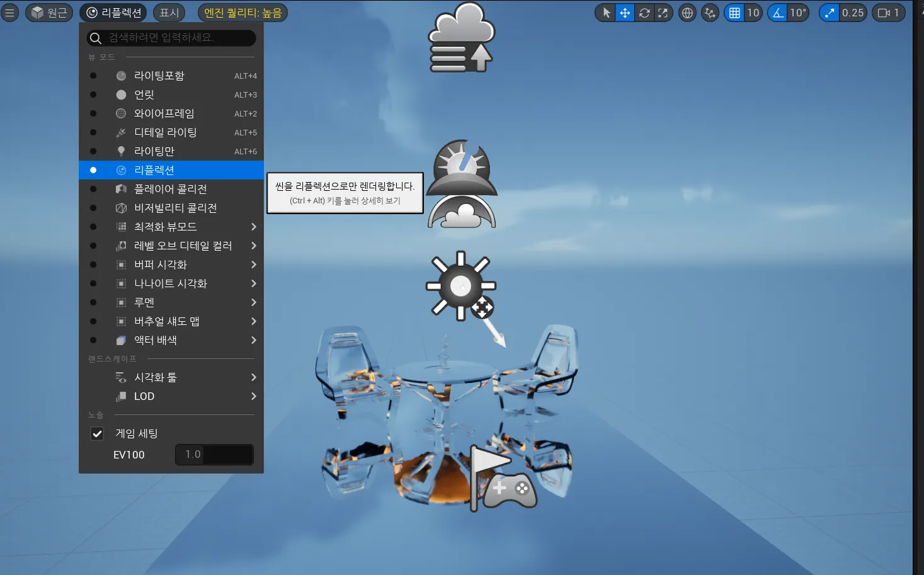Click the radio dot for 언릿
The image size is (924, 575).
tap(93, 94)
